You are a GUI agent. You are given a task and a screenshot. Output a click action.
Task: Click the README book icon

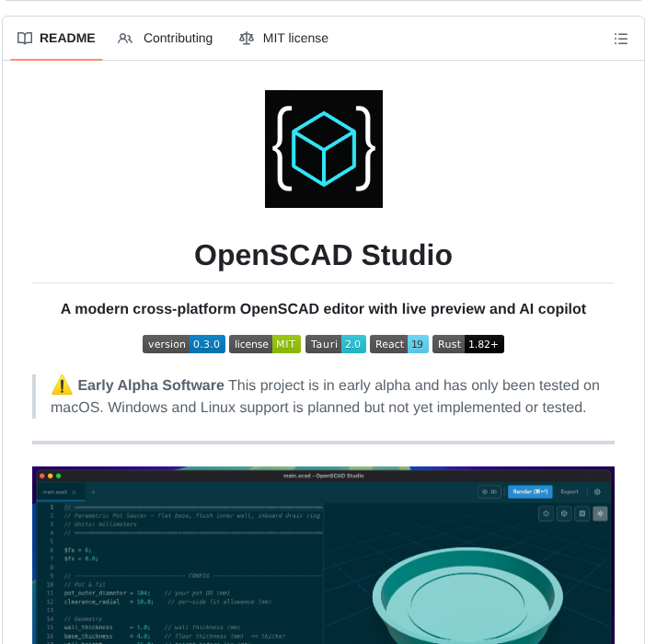point(25,39)
